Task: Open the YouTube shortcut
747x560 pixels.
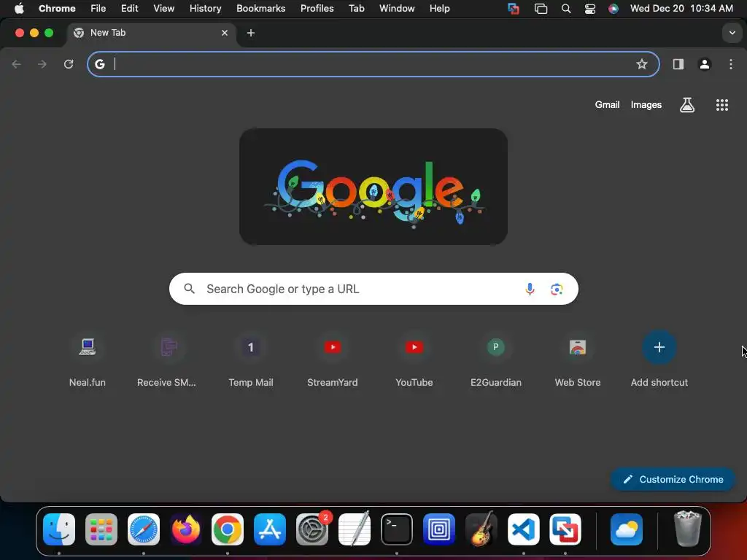Action: (x=414, y=360)
